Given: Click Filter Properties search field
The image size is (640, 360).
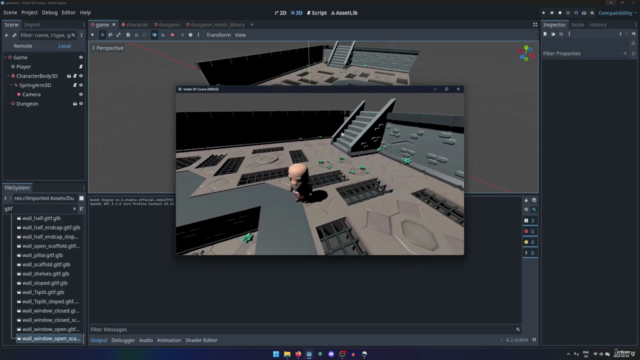Looking at the screenshot, I should [584, 53].
